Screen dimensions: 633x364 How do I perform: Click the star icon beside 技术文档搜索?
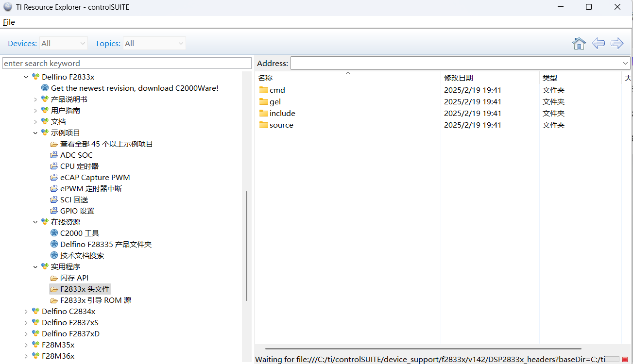(54, 255)
